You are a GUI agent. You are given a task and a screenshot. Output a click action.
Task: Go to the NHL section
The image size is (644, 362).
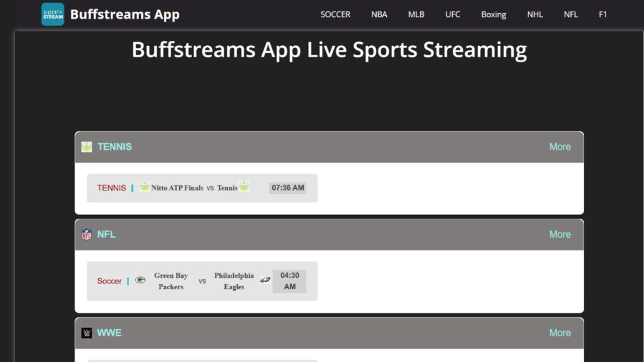click(535, 14)
